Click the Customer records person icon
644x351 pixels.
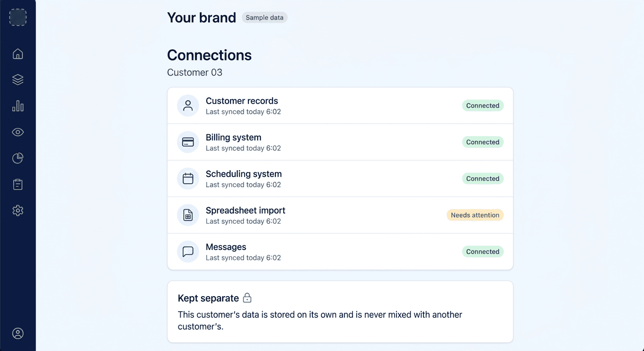coord(188,106)
